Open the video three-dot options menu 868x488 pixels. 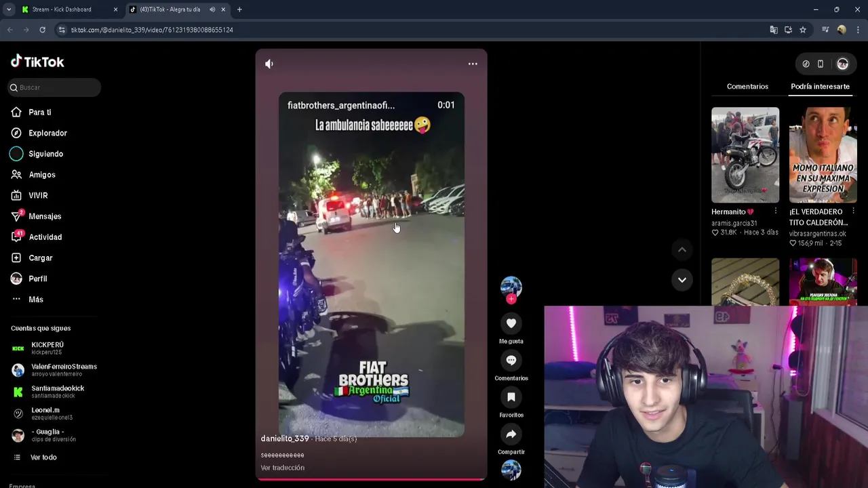pyautogui.click(x=473, y=64)
